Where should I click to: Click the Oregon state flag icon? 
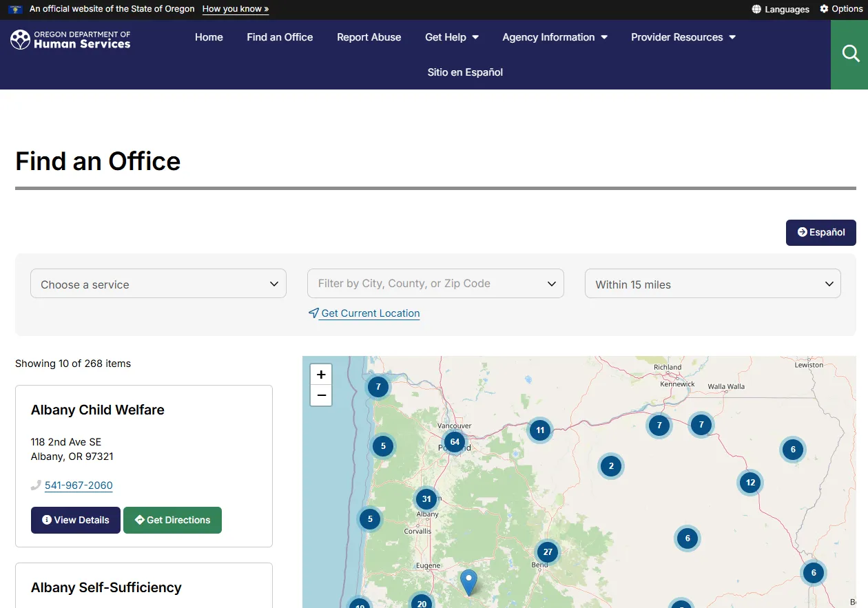pos(15,10)
